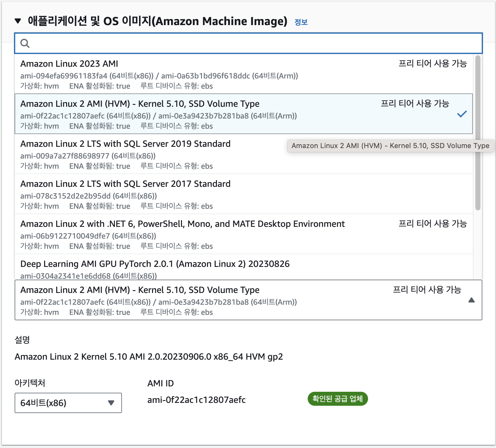496x448 pixels.
Task: Click the blue checkmark on selected AMI
Action: (x=462, y=114)
